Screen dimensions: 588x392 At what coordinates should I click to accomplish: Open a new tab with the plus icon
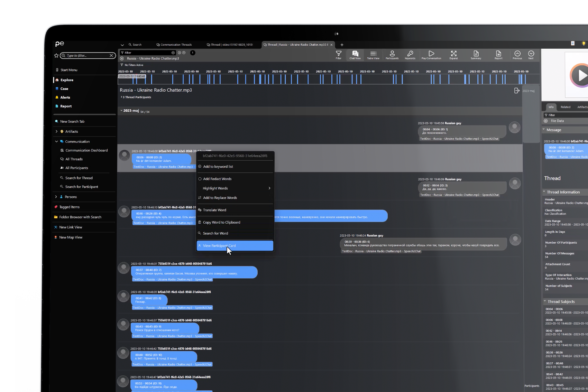coord(342,45)
